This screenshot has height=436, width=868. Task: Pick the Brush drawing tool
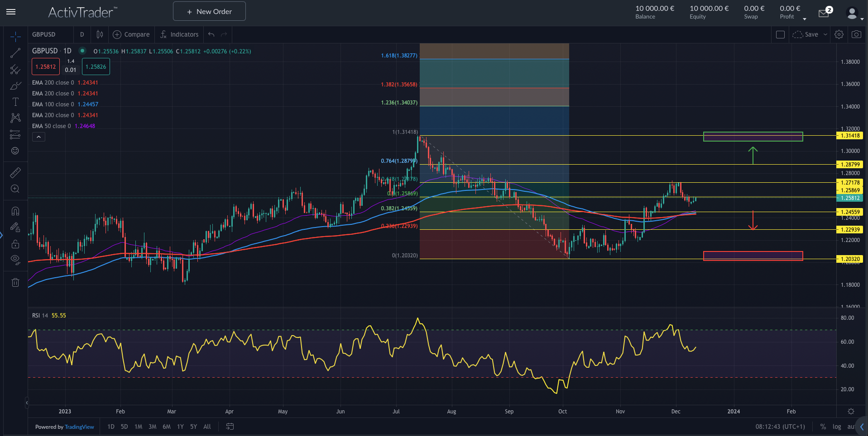(15, 85)
